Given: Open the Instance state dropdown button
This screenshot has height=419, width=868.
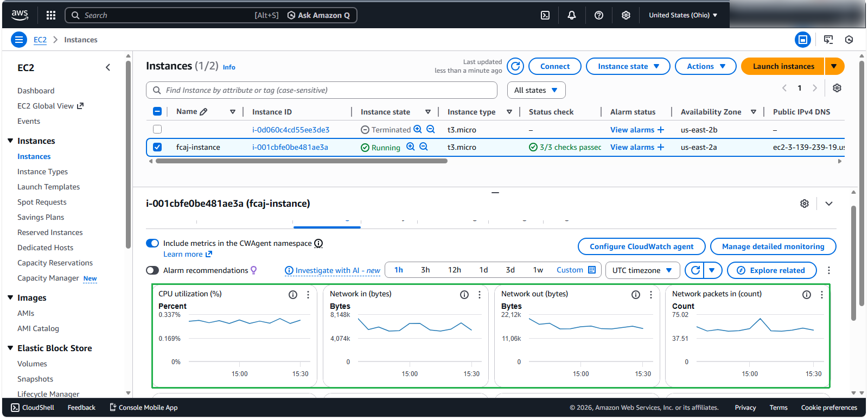Looking at the screenshot, I should pyautogui.click(x=628, y=66).
